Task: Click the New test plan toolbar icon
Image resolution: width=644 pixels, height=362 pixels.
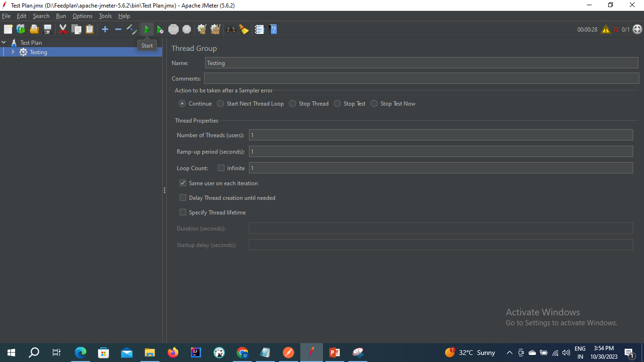Action: click(x=8, y=29)
